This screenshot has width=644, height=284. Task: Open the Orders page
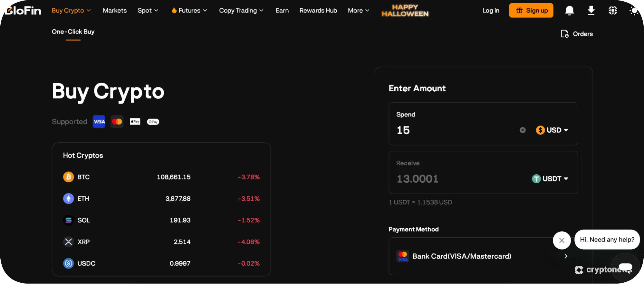click(577, 34)
